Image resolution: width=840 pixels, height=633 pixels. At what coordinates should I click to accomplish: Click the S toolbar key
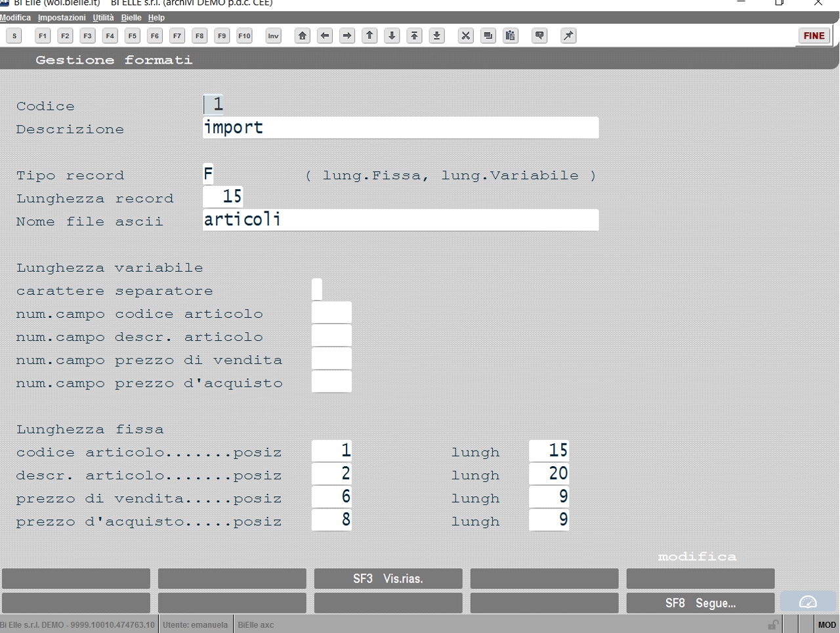14,36
